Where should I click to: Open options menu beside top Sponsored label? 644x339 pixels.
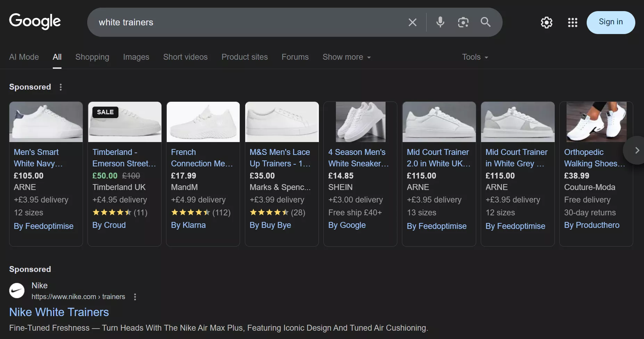pos(60,87)
